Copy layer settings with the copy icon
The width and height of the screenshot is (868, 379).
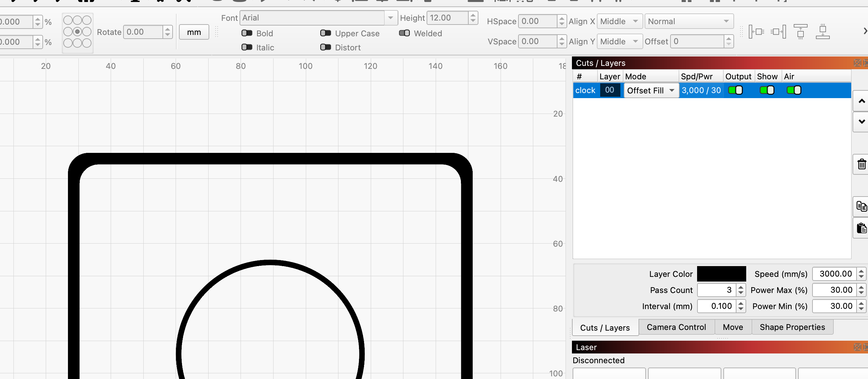(861, 206)
